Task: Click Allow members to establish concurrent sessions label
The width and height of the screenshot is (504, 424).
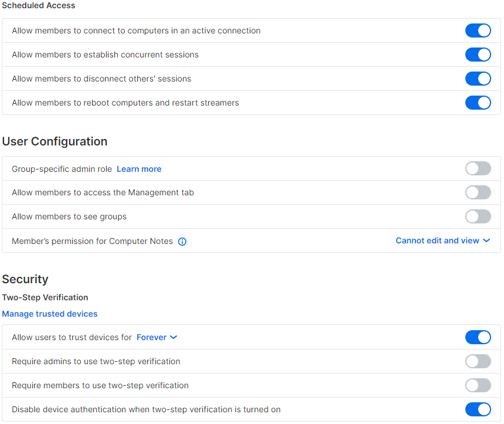Action: (x=105, y=55)
